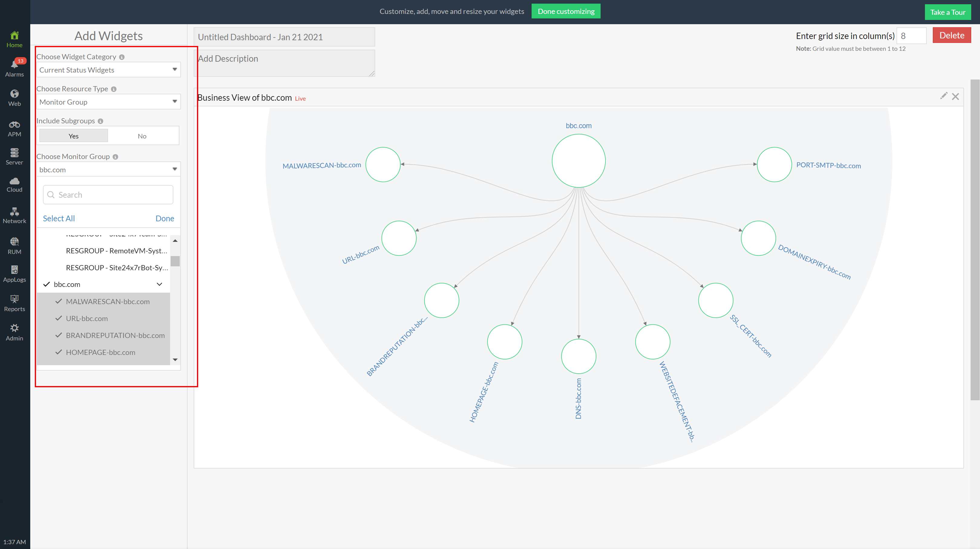Click the info icon beside Choose Widget Category

[x=122, y=57]
